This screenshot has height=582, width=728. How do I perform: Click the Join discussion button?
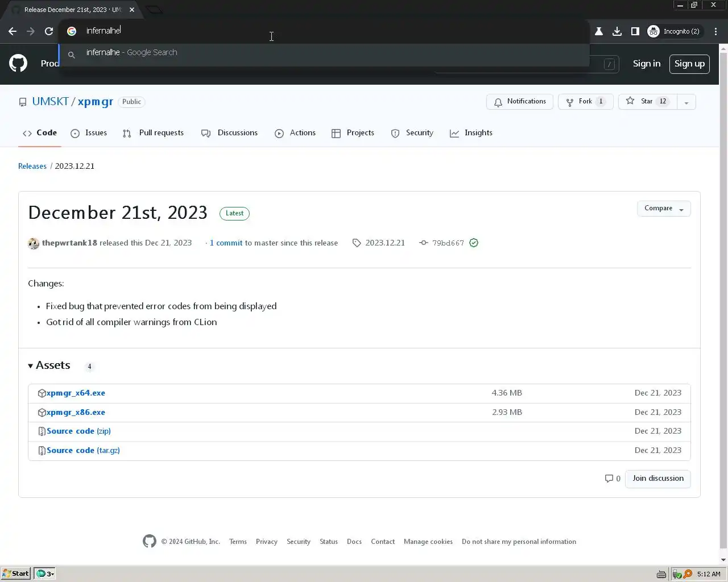[658, 479]
